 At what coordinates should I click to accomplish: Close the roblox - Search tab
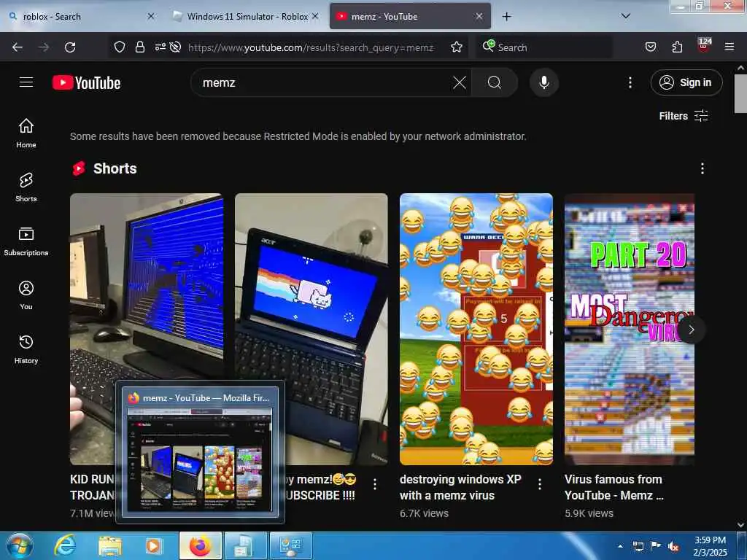pos(150,16)
